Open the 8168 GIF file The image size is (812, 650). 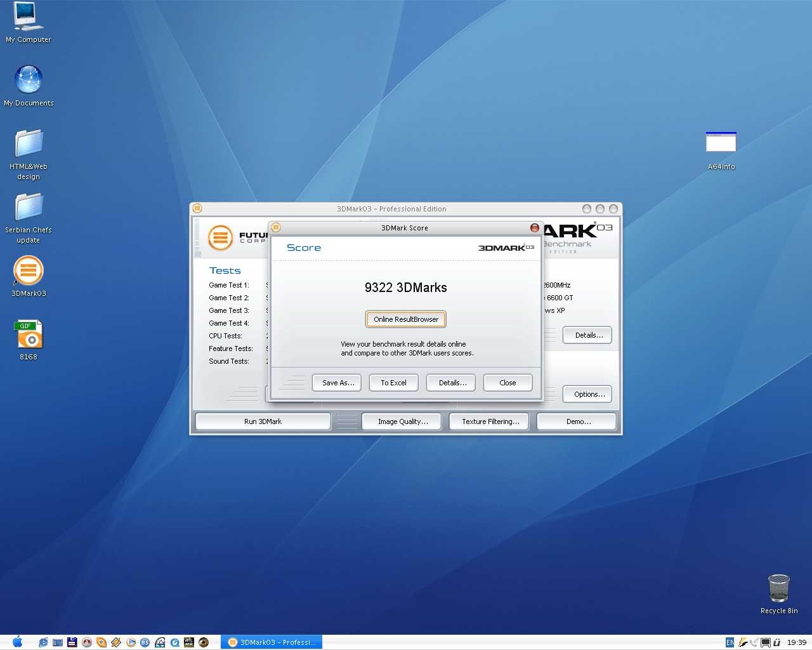(x=29, y=340)
